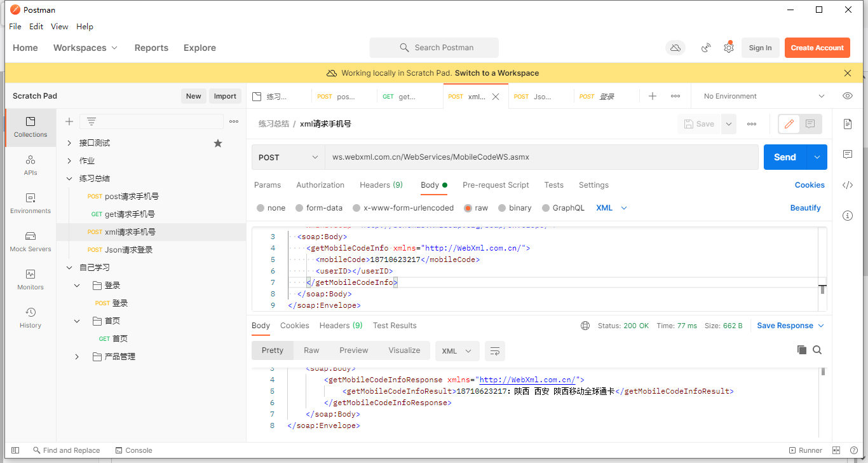Open Postman settings gear icon
The height and width of the screenshot is (463, 868).
[x=729, y=48]
